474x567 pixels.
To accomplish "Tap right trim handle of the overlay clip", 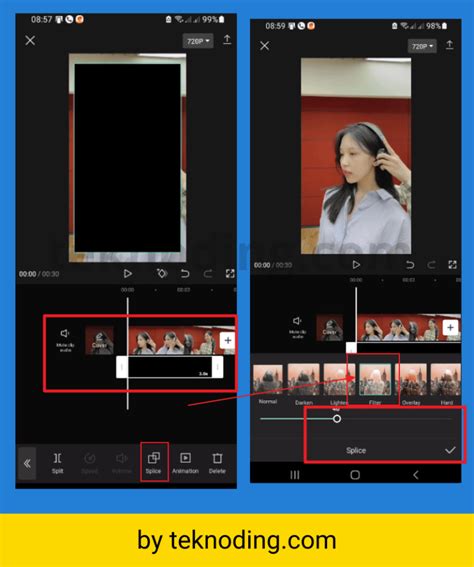I will click(217, 367).
